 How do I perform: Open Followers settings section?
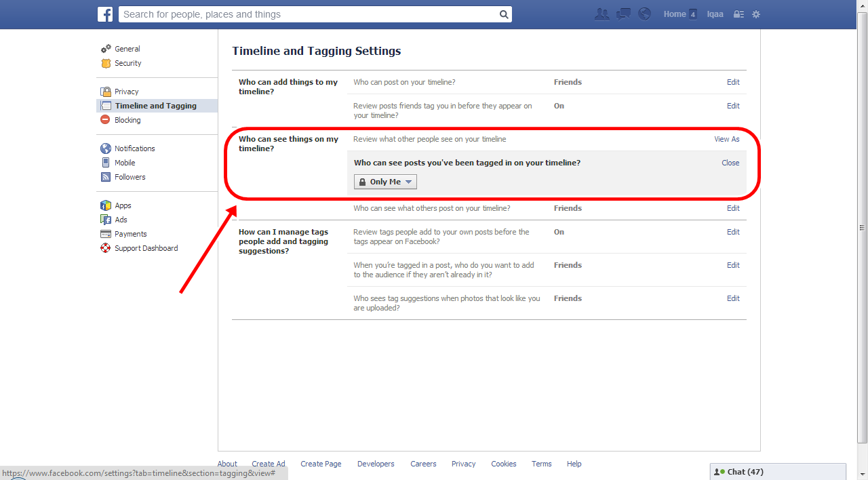point(130,177)
